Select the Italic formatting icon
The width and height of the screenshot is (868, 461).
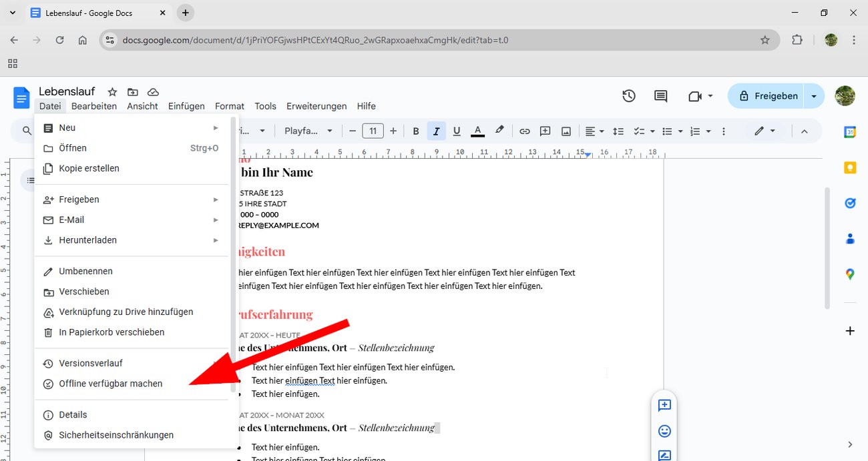(x=436, y=131)
